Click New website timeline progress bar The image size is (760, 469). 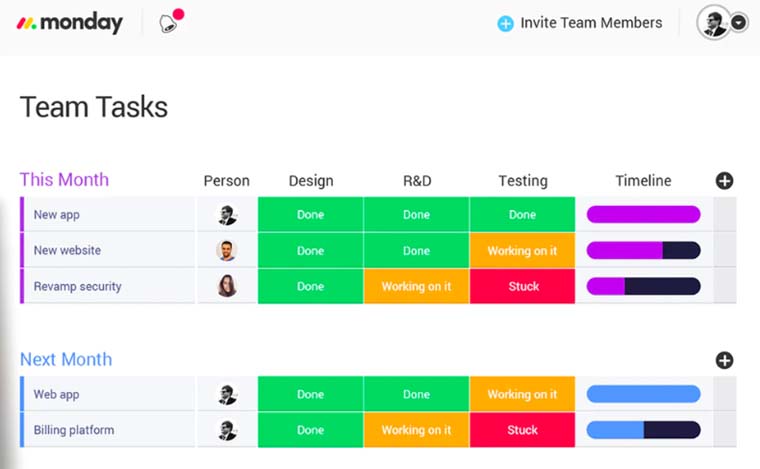643,251
